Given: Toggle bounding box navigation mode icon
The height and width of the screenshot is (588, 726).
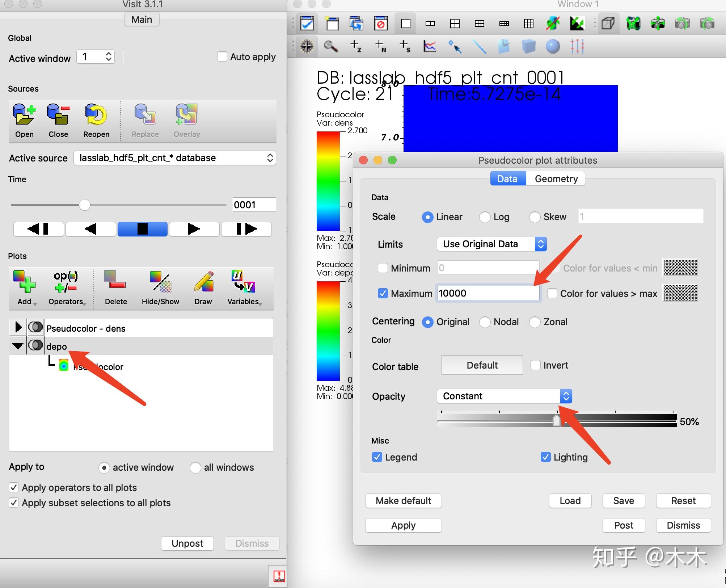Looking at the screenshot, I should (608, 24).
